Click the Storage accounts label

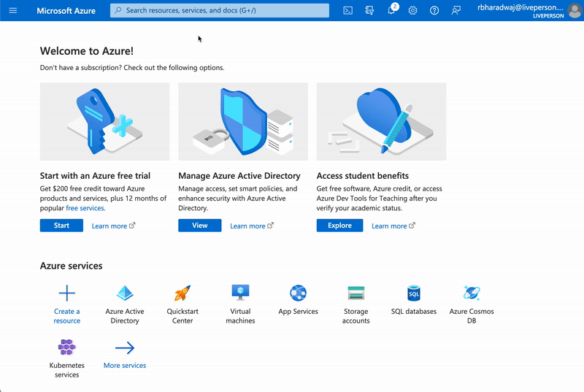356,316
